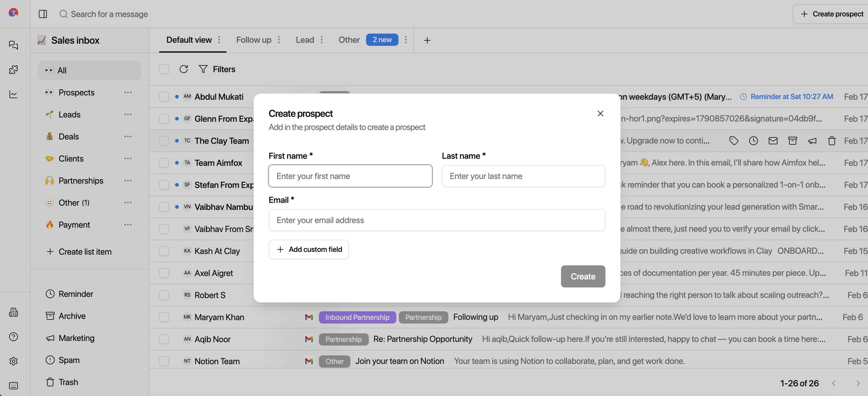Click the clock reminder icon in row actions
The image size is (868, 396).
[x=753, y=141]
